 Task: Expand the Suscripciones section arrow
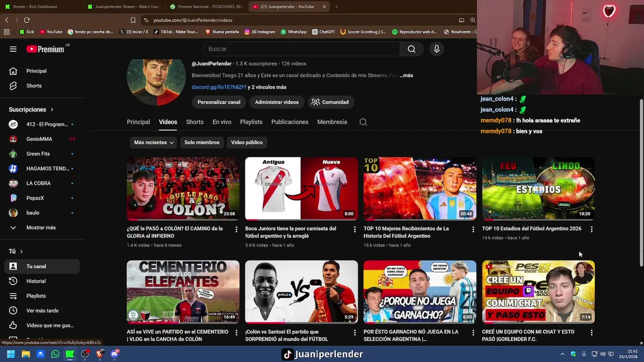[x=52, y=110]
